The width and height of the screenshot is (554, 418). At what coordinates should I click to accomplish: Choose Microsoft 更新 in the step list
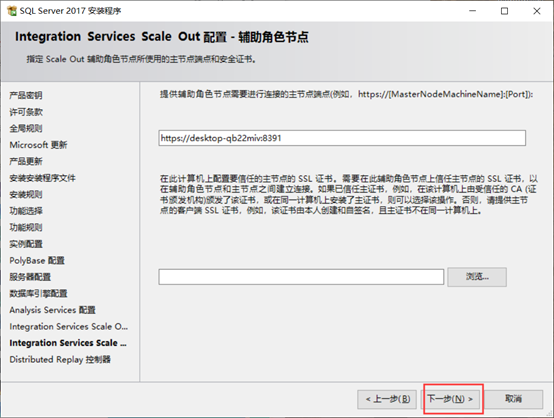(38, 145)
